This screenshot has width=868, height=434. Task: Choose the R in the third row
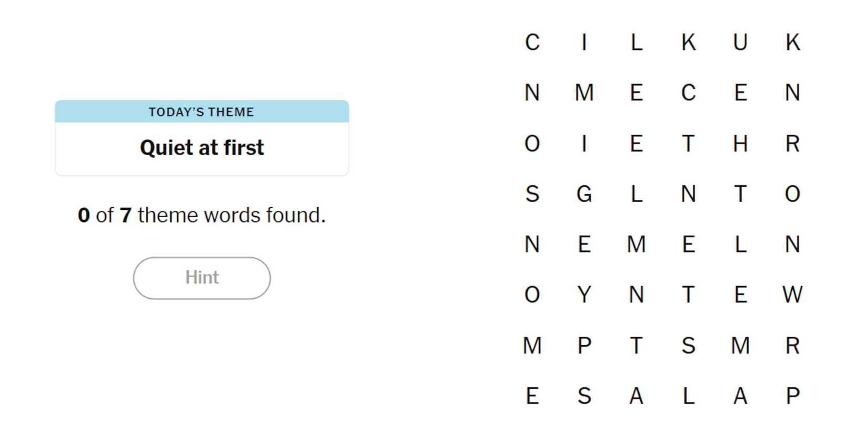tap(792, 143)
